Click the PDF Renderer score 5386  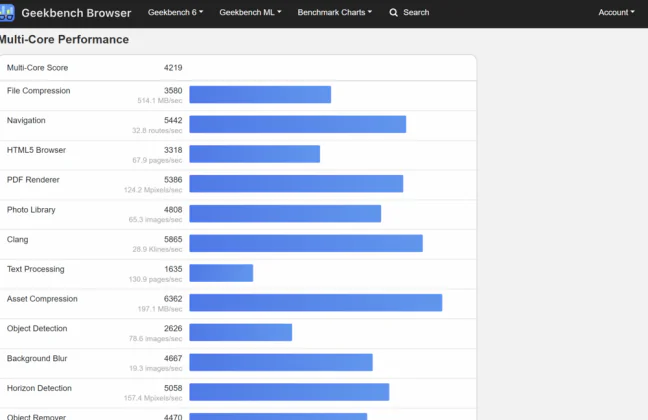point(173,180)
